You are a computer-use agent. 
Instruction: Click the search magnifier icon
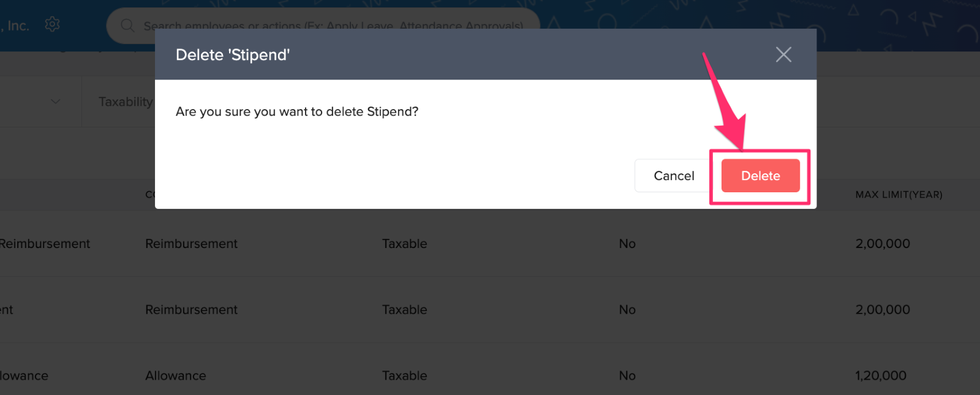click(x=127, y=26)
